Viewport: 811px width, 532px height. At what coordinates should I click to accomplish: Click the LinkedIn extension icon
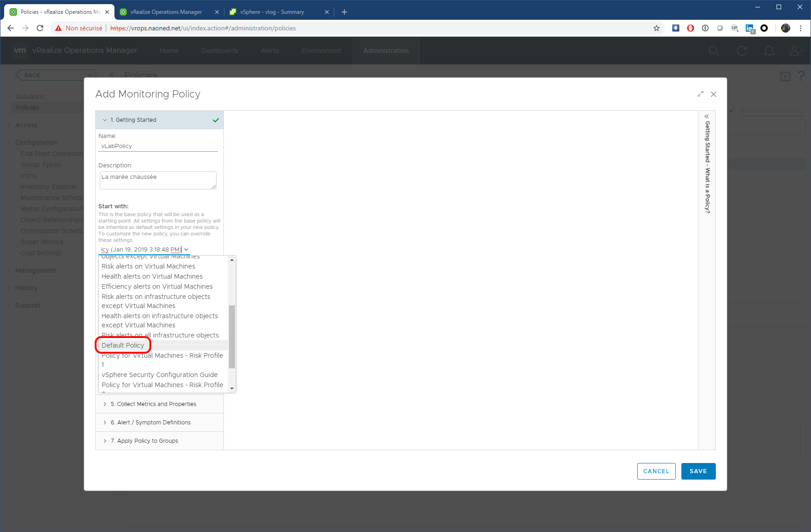(x=749, y=28)
